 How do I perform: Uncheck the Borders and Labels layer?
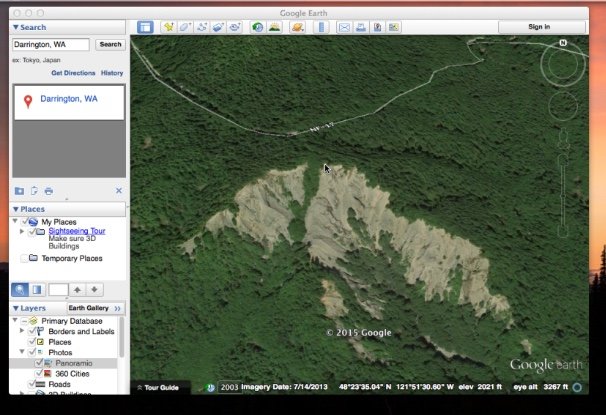click(x=32, y=331)
